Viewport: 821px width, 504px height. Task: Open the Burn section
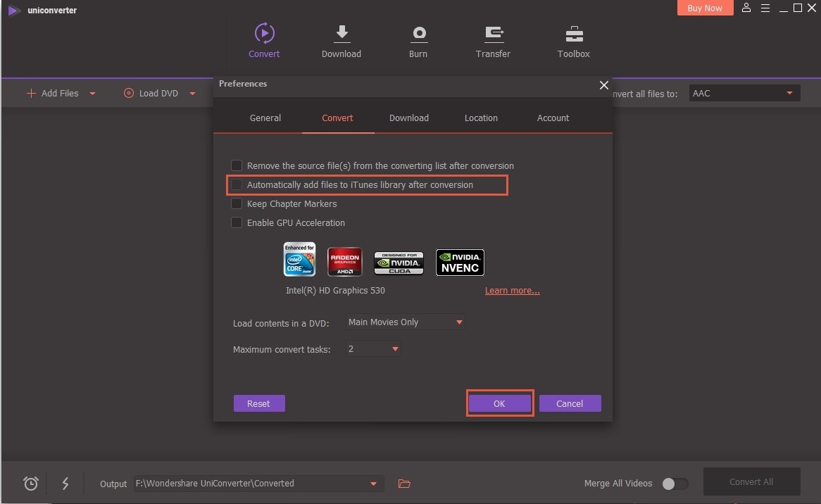tap(418, 41)
